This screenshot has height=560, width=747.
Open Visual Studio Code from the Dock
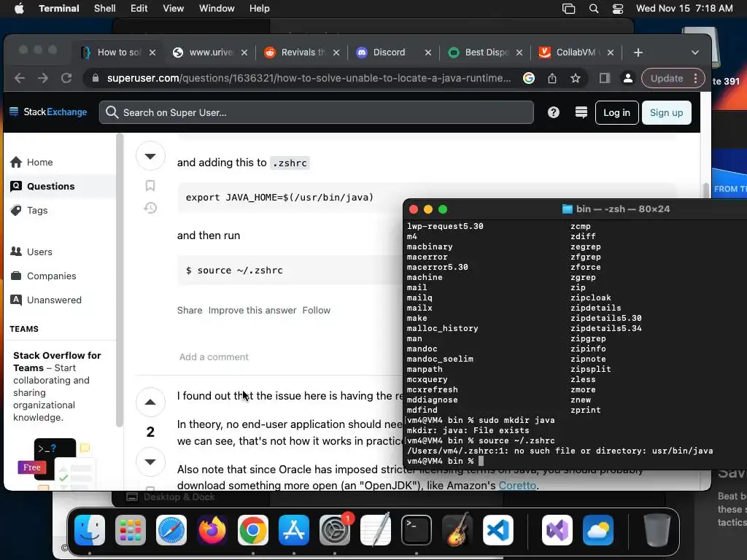(498, 530)
